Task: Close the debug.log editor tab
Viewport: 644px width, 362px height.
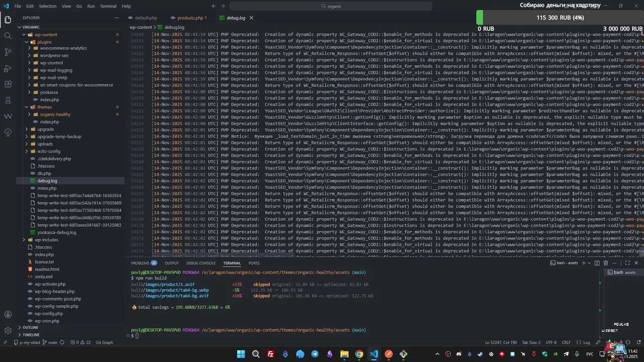Action: tap(251, 18)
